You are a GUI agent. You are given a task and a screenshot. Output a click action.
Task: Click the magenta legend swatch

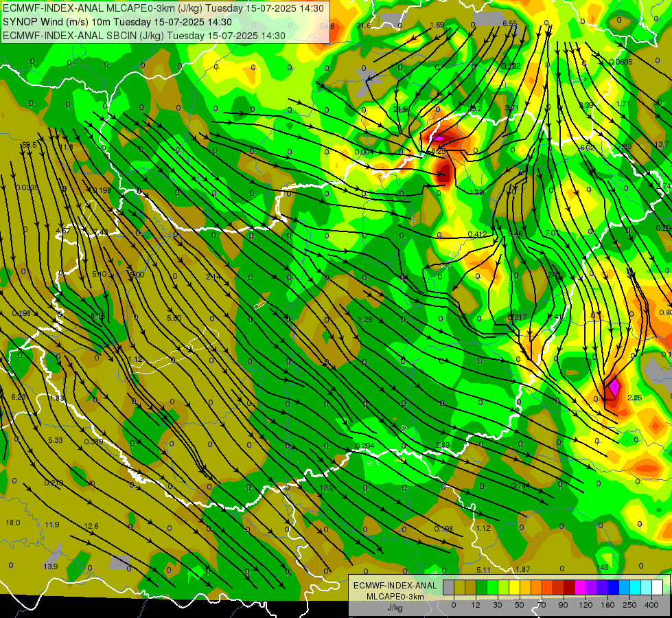coord(581,587)
